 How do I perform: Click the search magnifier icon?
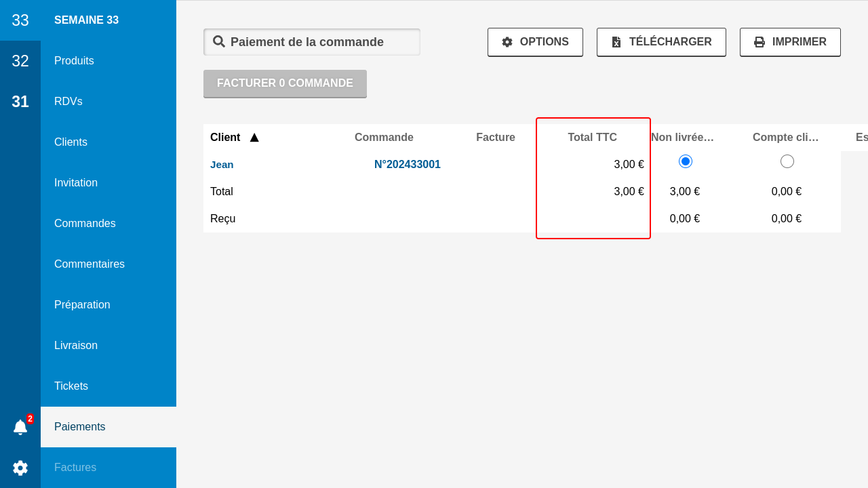pyautogui.click(x=219, y=42)
